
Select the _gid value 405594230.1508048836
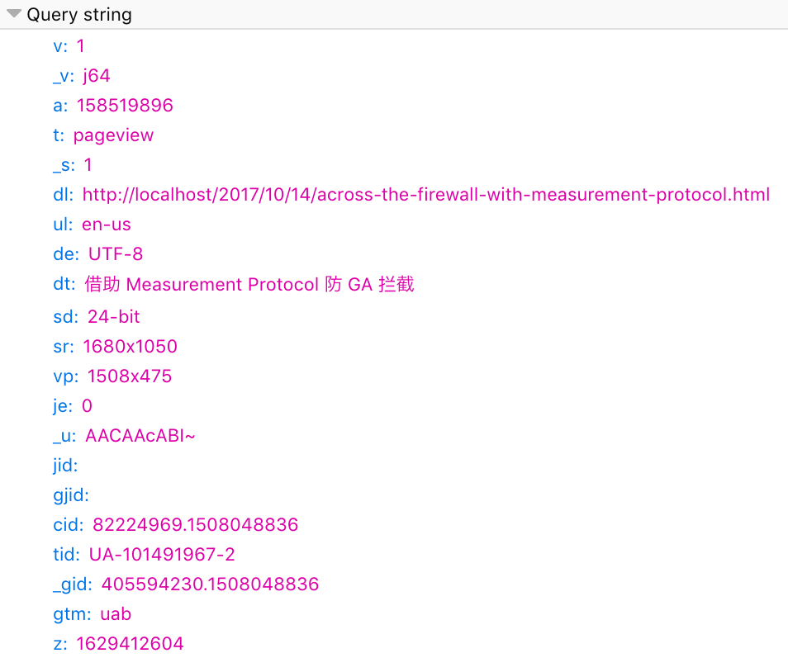(x=210, y=584)
